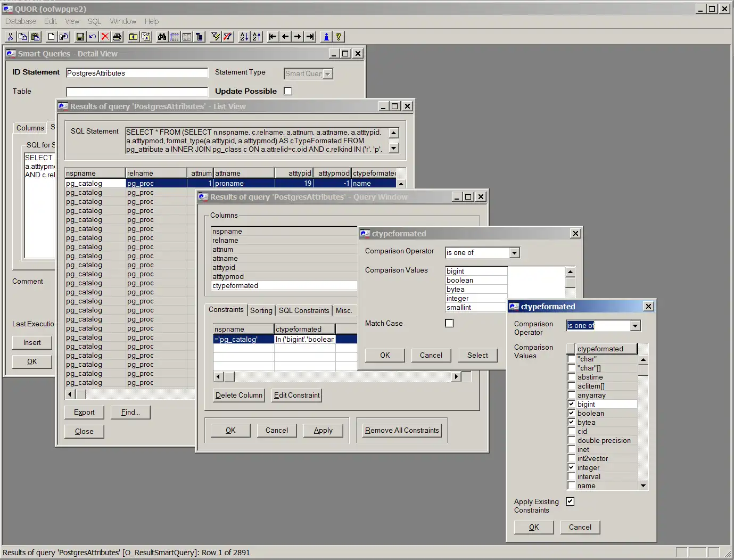
Task: Click the Detail View form toolbar icon
Action: [x=187, y=37]
